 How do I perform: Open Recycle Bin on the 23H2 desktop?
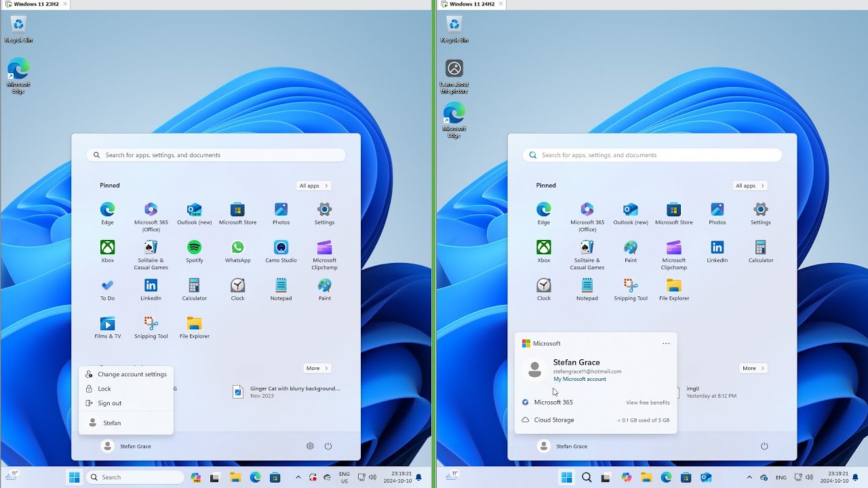(x=18, y=30)
